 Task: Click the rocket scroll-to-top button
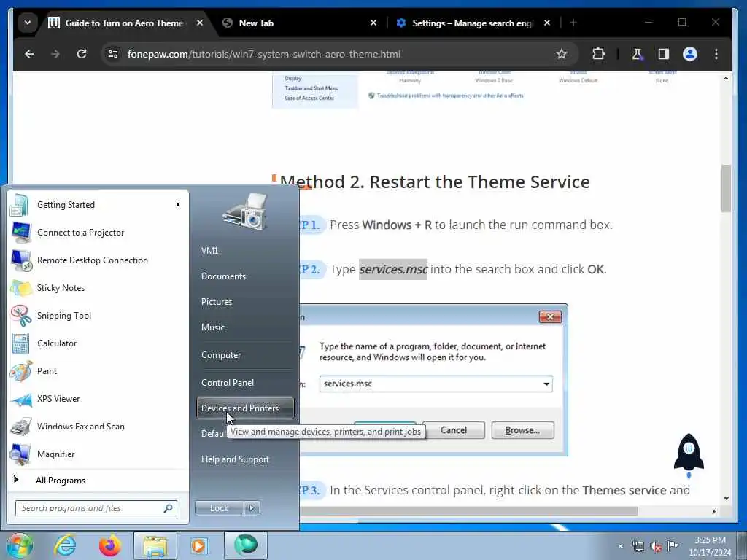point(689,456)
